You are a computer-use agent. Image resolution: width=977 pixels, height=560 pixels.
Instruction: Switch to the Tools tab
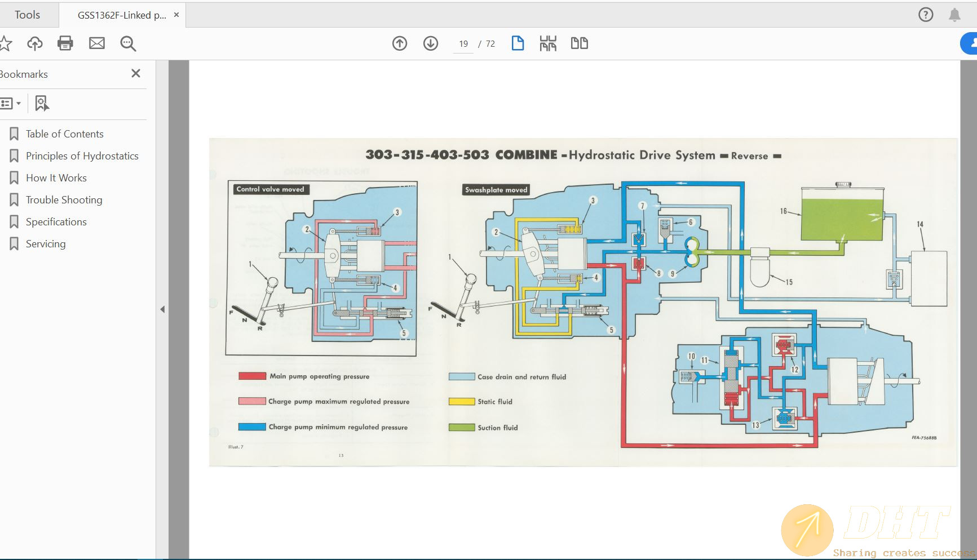point(27,15)
